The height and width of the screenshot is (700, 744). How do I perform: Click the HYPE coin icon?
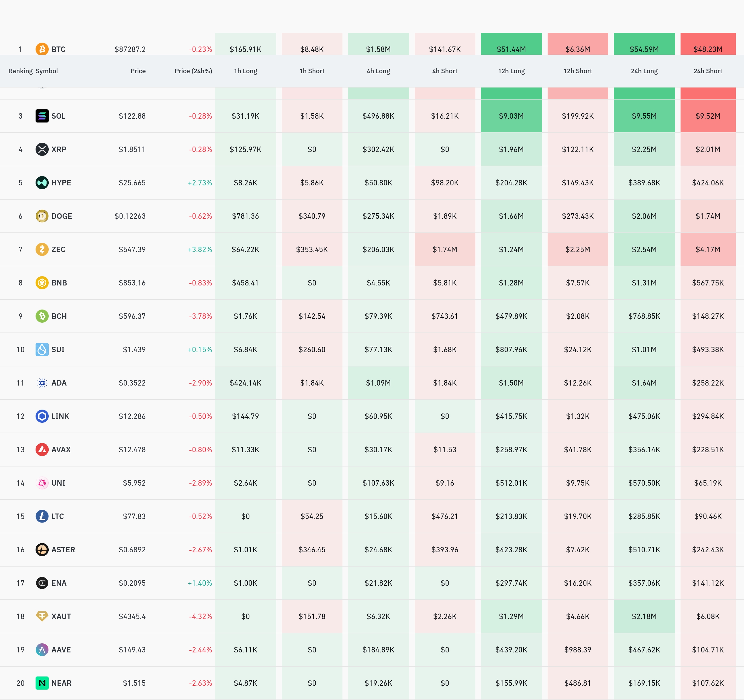click(x=42, y=183)
